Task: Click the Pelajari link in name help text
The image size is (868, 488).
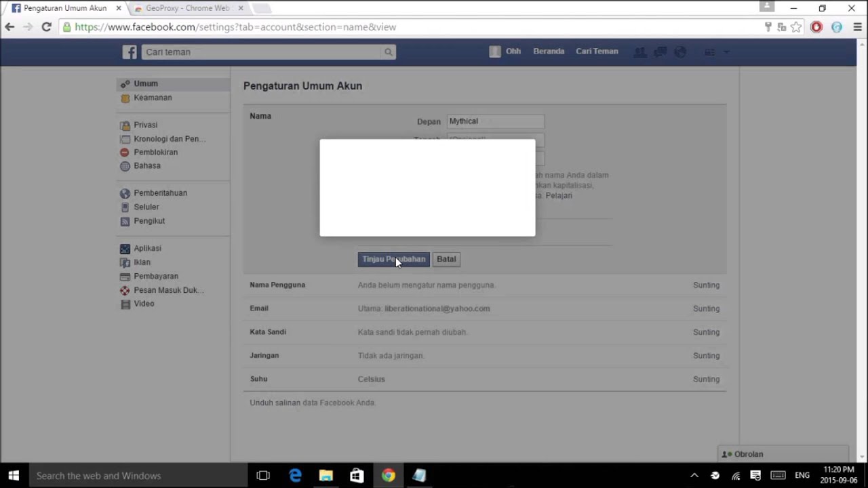Action: [x=559, y=195]
